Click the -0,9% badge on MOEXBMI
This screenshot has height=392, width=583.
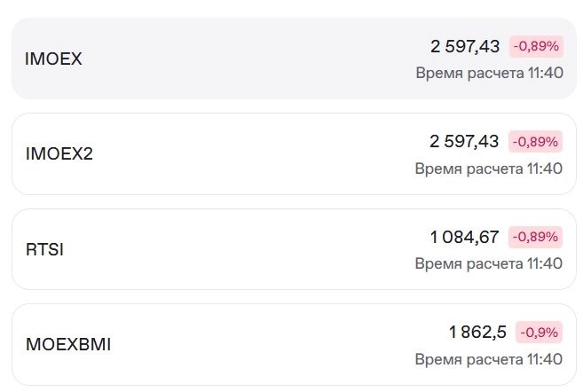(540, 333)
